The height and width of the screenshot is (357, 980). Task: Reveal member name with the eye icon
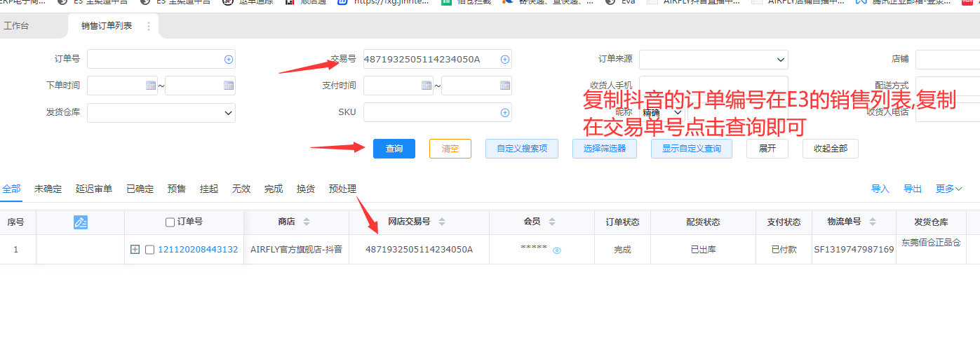pyautogui.click(x=557, y=250)
